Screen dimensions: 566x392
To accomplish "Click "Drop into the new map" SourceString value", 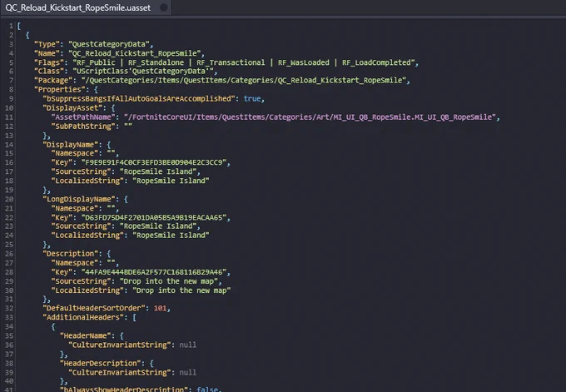I will pyautogui.click(x=169, y=281).
